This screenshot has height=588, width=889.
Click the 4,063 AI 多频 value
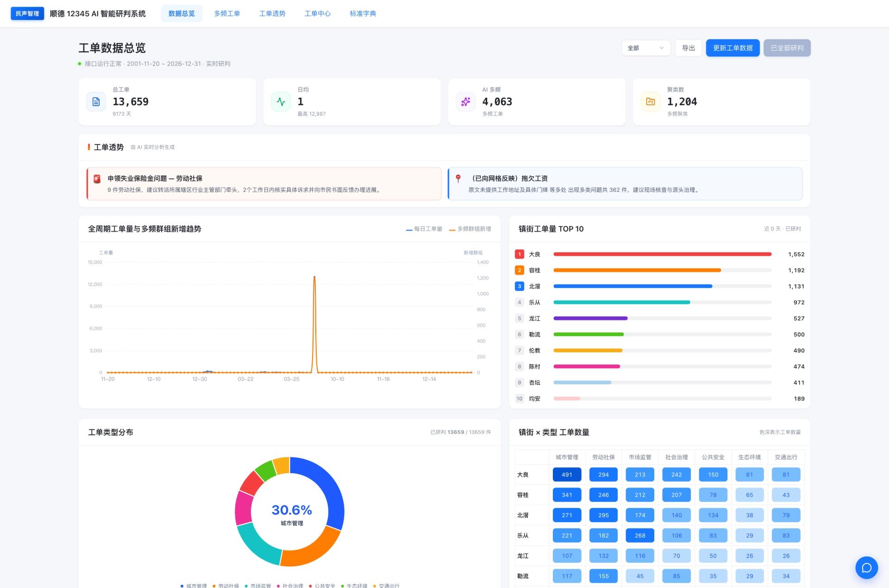click(497, 102)
